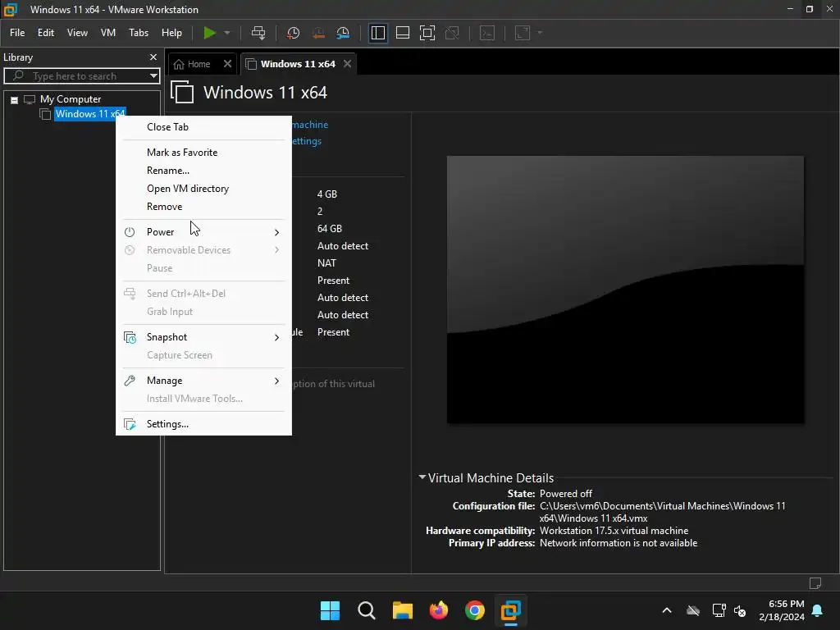The height and width of the screenshot is (630, 840).
Task: Open the power options dropdown arrow
Action: pos(227,33)
